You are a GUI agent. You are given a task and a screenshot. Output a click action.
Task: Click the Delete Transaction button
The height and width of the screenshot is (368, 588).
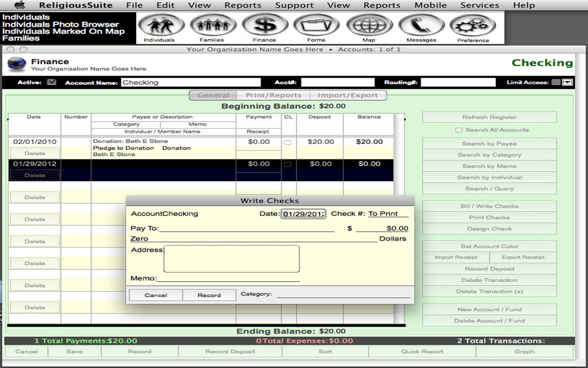[x=489, y=280]
